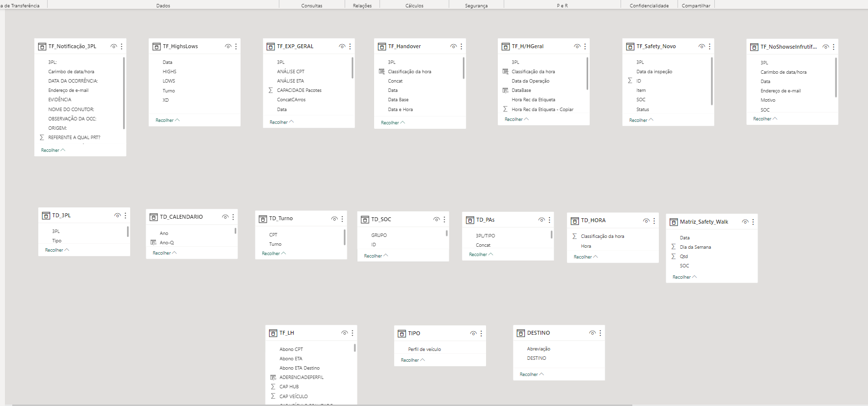Click the TF_LH table icon
The width and height of the screenshot is (868, 406).
(273, 333)
